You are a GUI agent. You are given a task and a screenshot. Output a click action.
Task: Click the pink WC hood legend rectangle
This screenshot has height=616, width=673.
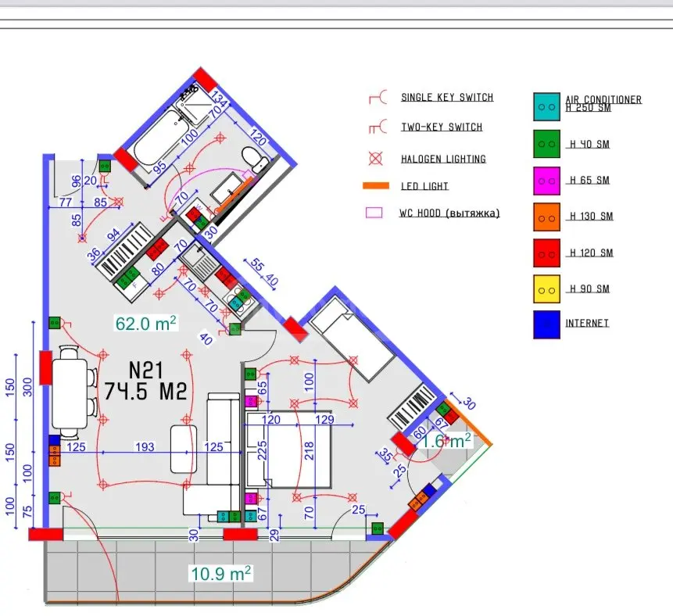pyautogui.click(x=374, y=213)
